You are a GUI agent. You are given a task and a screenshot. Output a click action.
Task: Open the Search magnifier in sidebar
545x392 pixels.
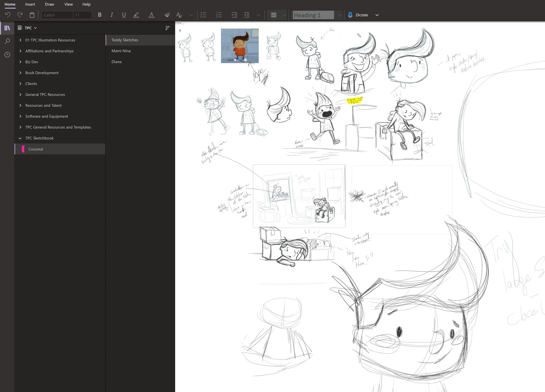pyautogui.click(x=7, y=41)
